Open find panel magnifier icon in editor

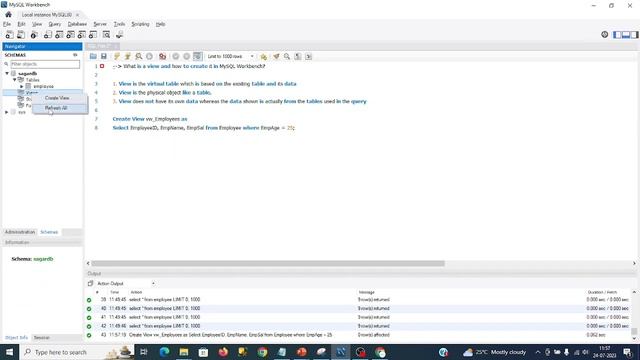pos(287,56)
